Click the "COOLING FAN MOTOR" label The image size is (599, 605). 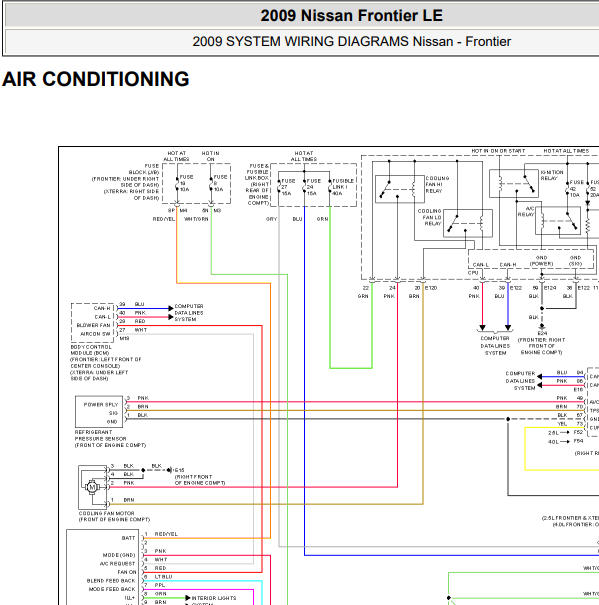(x=107, y=513)
